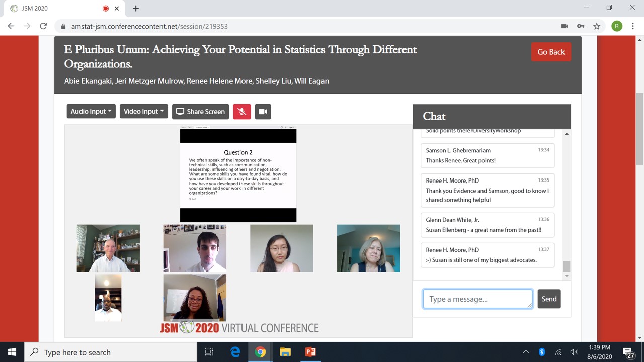The image size is (644, 362).
Task: Open Chrome's three-dot menu
Action: click(x=632, y=26)
